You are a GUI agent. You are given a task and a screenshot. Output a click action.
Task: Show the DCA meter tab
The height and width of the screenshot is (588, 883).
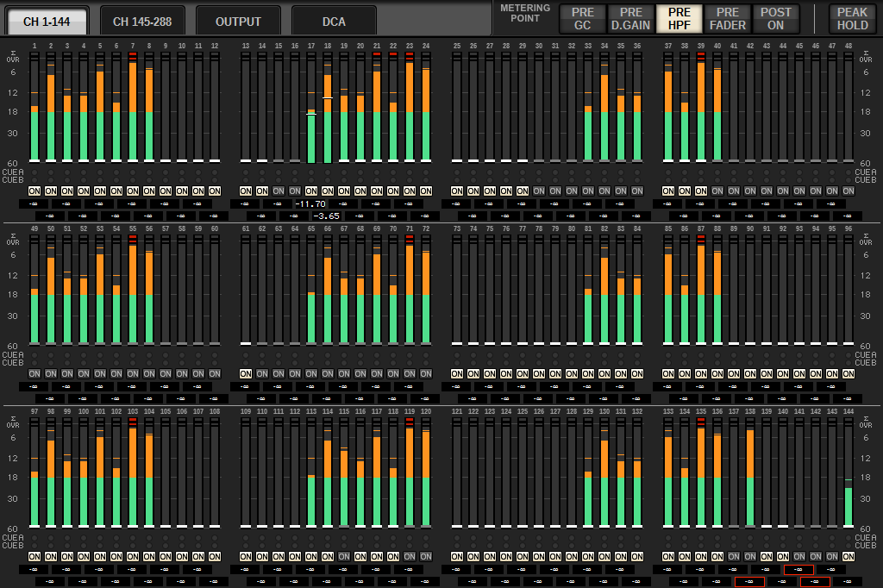point(334,22)
